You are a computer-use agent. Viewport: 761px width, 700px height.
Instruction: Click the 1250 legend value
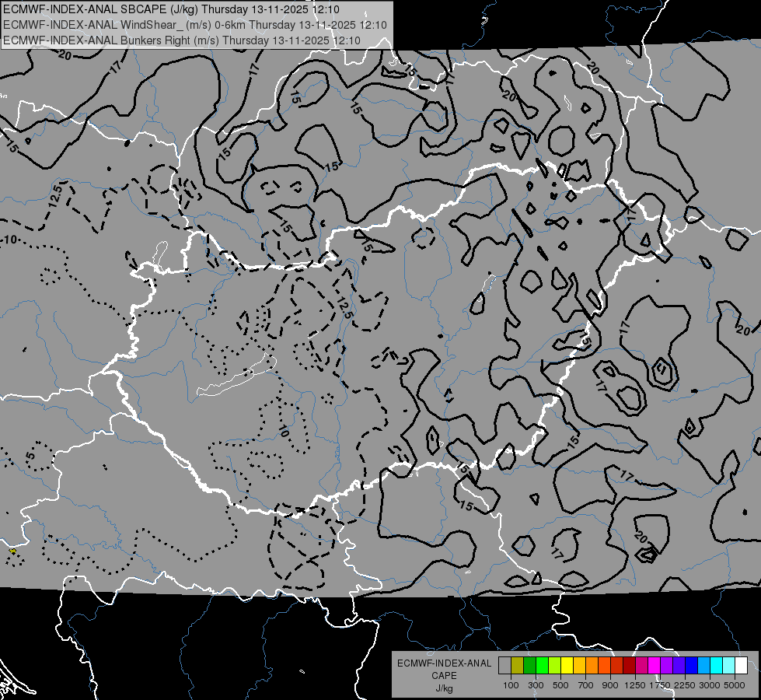click(635, 685)
